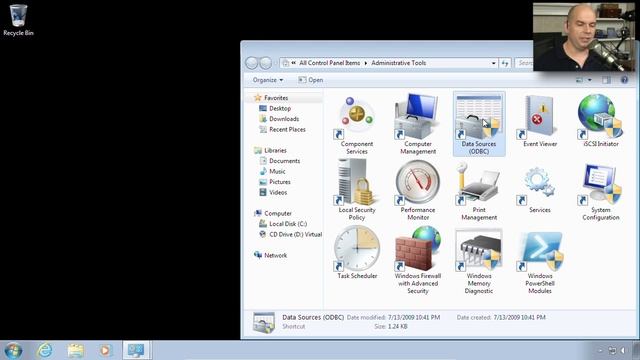This screenshot has width=640, height=360.
Task: Click the change view icon
Action: [x=579, y=80]
